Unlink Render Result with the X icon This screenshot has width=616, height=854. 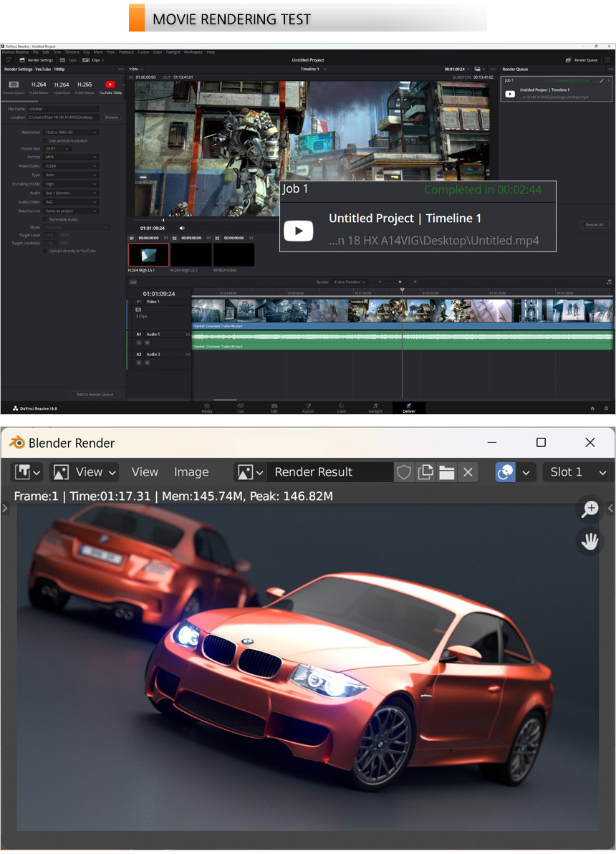pyautogui.click(x=468, y=472)
